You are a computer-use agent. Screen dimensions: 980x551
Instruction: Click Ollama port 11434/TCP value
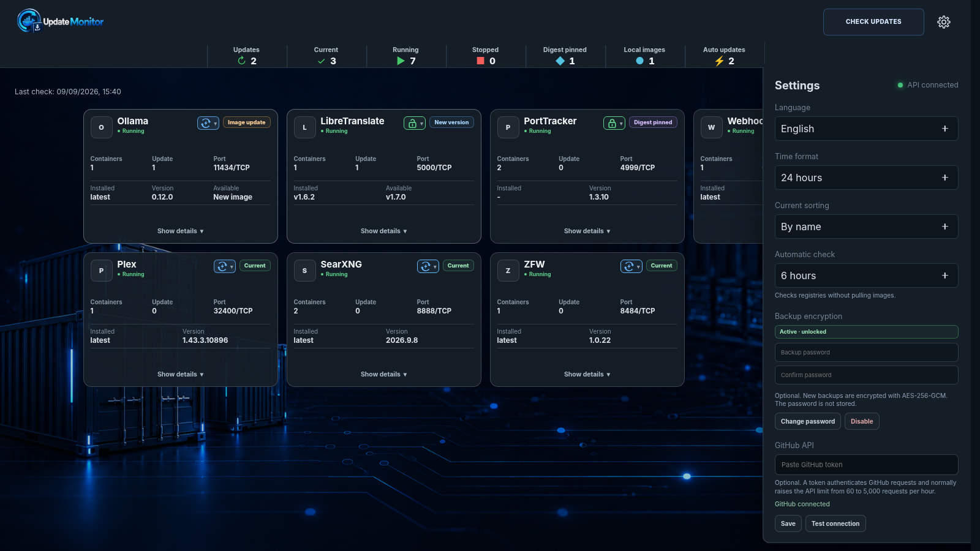click(232, 168)
